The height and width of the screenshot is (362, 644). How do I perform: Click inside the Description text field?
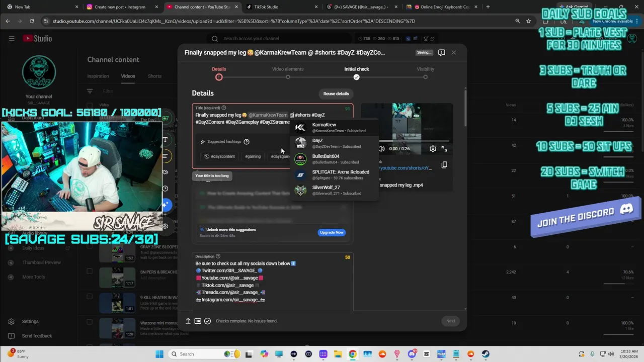click(x=272, y=282)
